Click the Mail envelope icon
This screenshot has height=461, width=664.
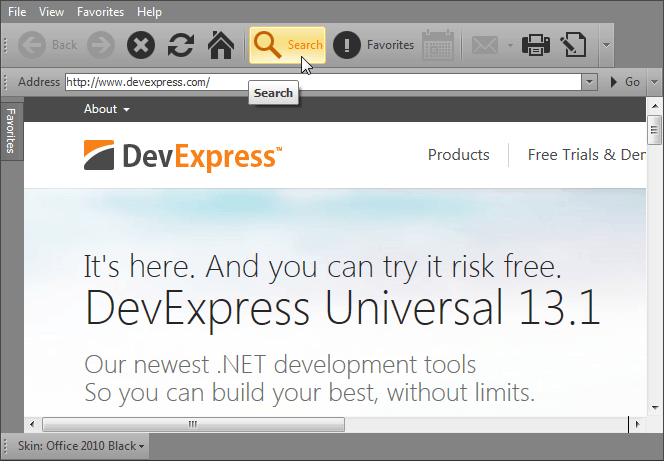tap(485, 45)
